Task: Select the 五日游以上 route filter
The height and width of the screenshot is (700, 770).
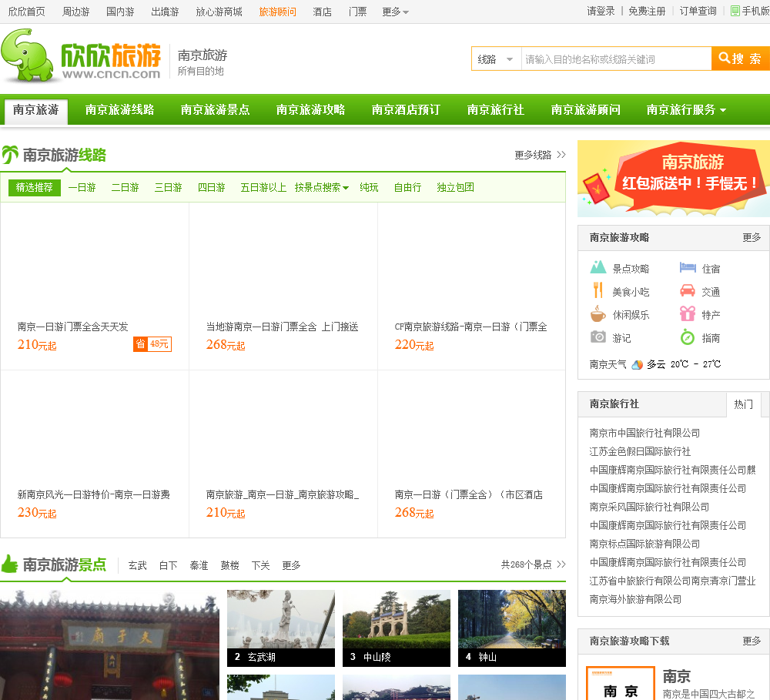Action: click(263, 187)
